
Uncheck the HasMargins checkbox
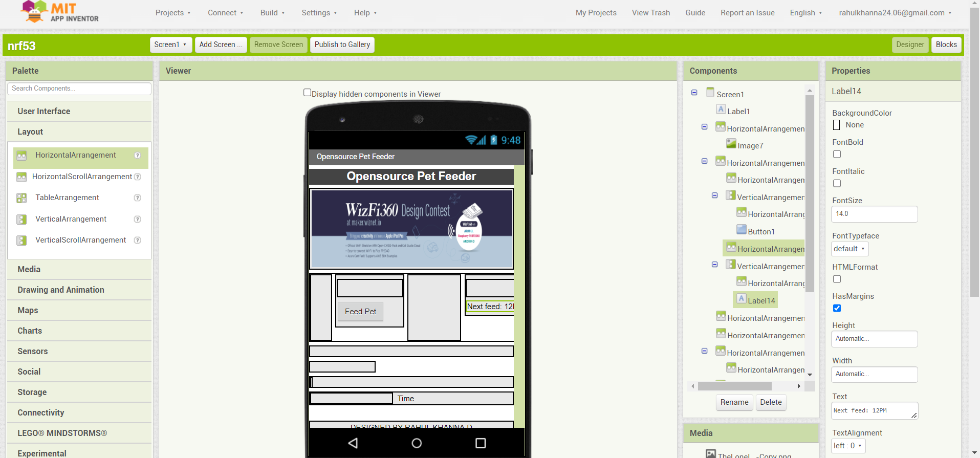837,308
